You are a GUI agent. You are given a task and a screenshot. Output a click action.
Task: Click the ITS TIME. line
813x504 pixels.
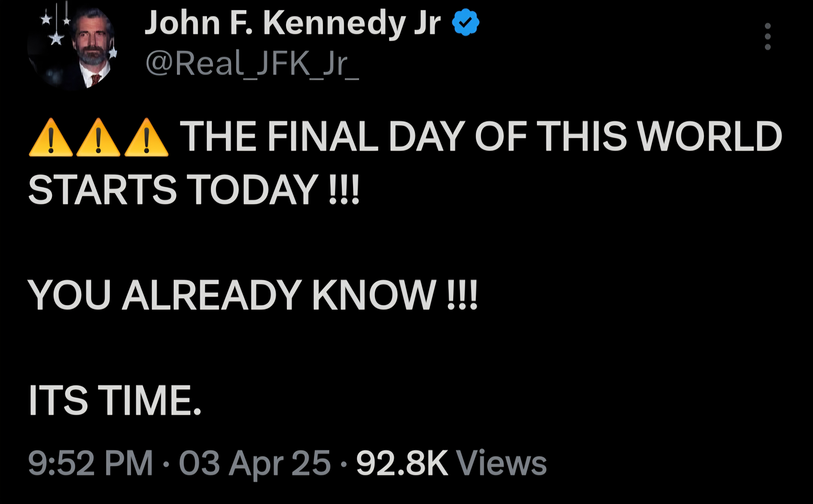115,400
